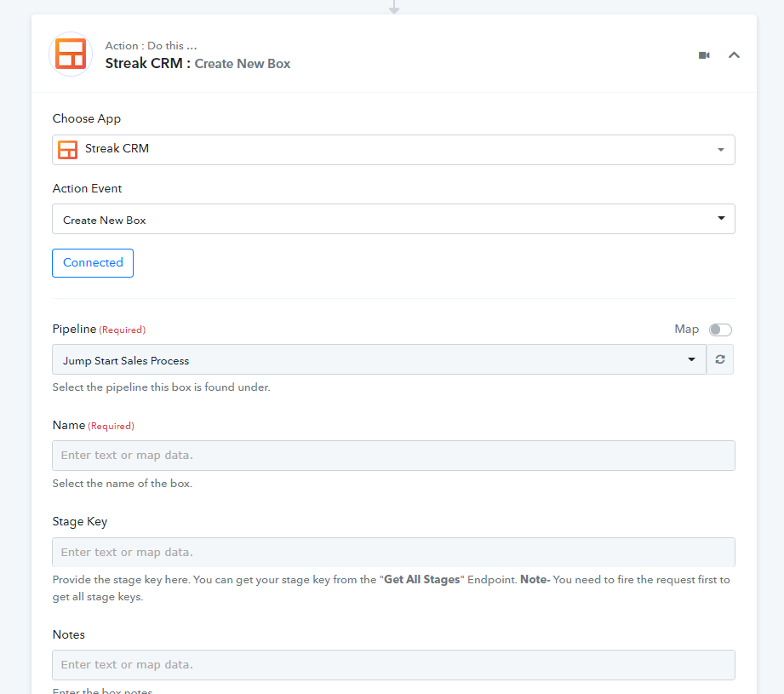
Task: Click the Pipeline field label
Action: pos(75,329)
